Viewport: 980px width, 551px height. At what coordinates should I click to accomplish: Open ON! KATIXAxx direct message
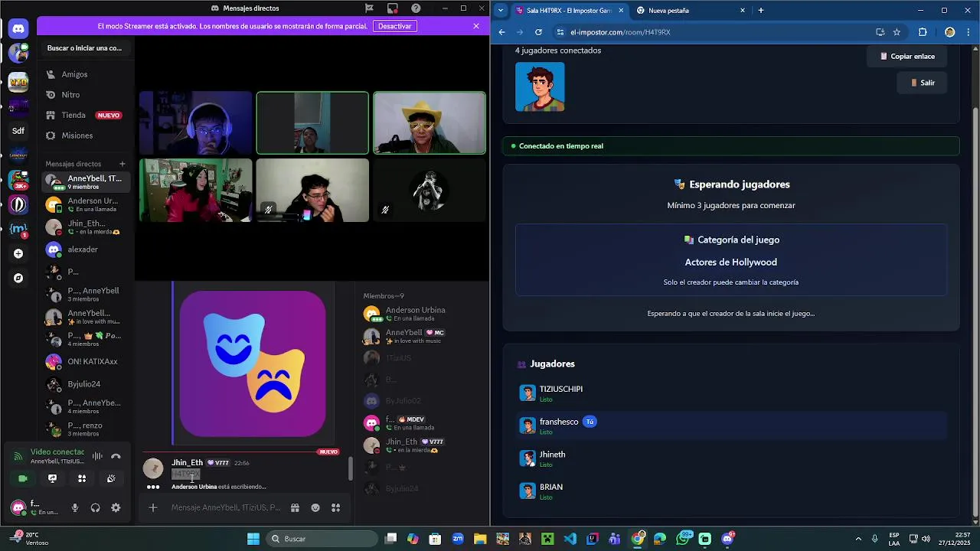point(86,361)
